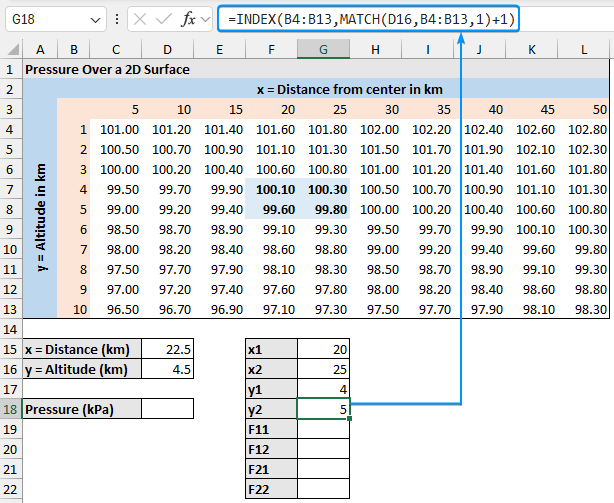This screenshot has width=614, height=503.
Task: Select row 1 header
Action: pyautogui.click(x=10, y=69)
